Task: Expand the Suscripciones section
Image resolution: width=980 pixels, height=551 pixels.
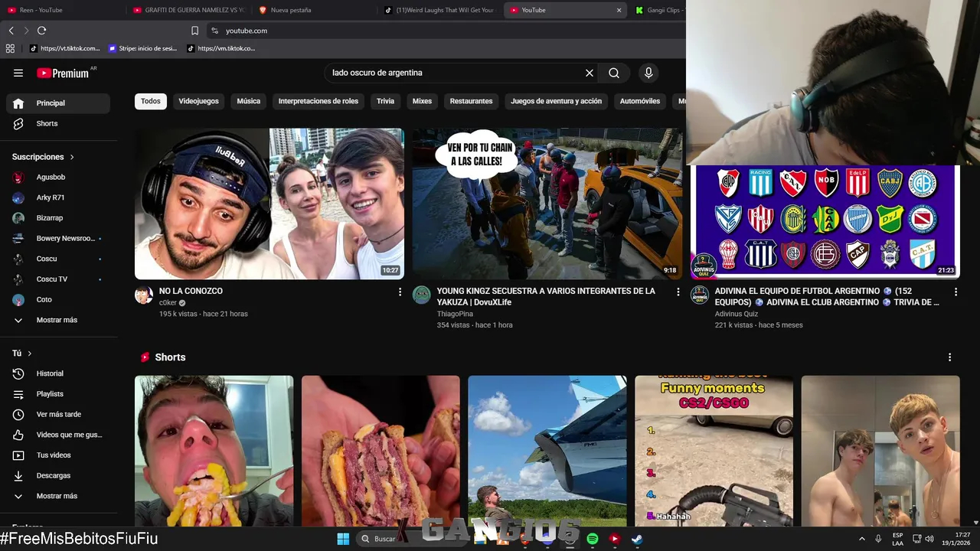Action: coord(43,157)
